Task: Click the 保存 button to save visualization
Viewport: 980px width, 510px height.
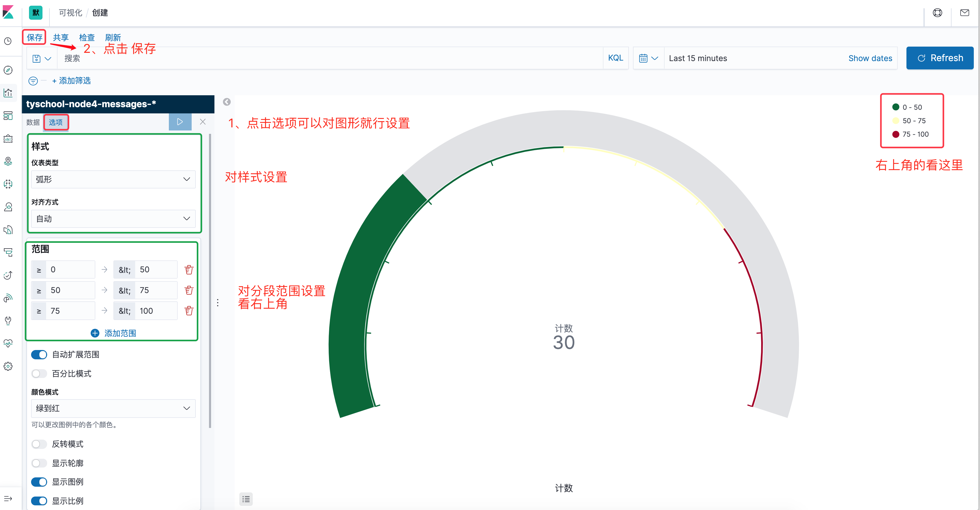Action: coord(34,37)
